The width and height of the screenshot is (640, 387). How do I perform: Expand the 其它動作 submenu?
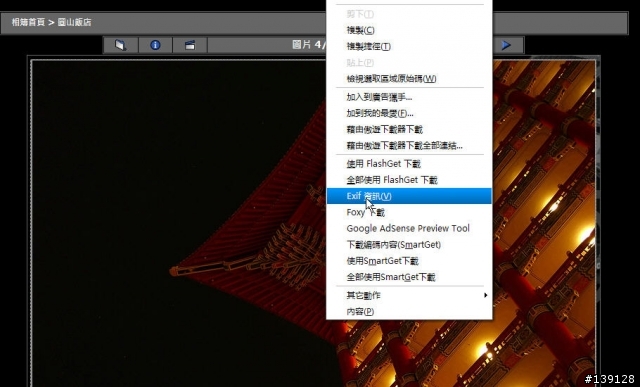point(409,295)
